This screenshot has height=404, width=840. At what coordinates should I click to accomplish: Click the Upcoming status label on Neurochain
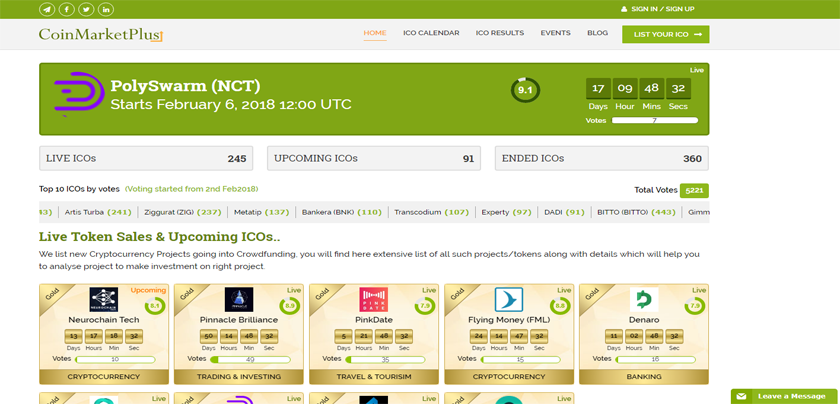(x=148, y=290)
